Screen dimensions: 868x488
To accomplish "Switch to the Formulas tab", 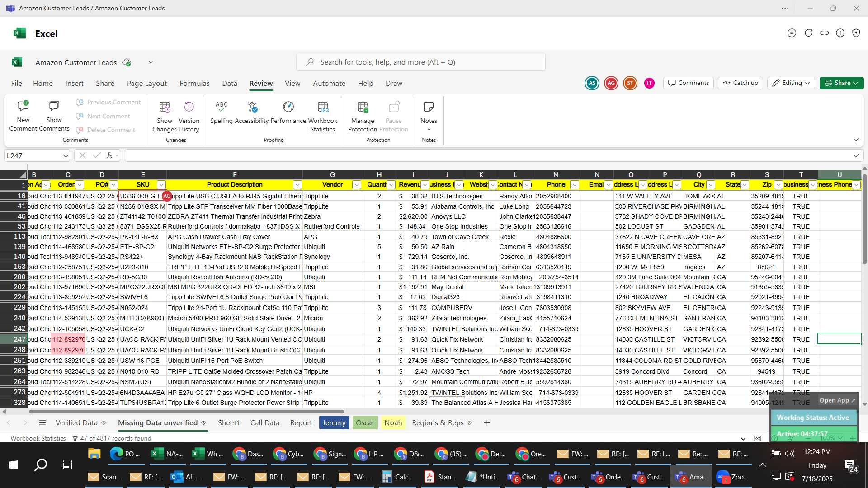I will (x=194, y=84).
